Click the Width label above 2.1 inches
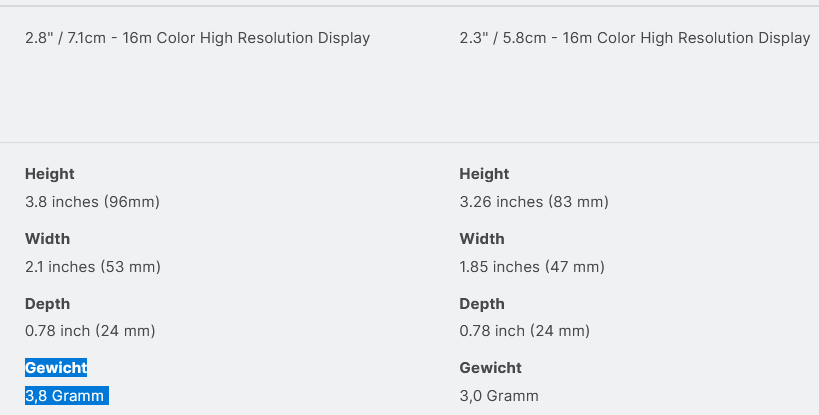819x415 pixels. (x=47, y=239)
